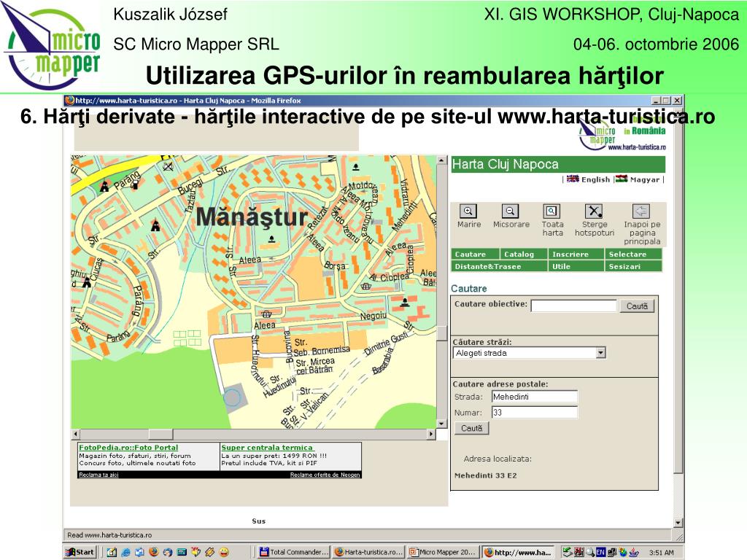The height and width of the screenshot is (560, 747).
Task: Click the smiley face quick launch icon
Action: 224,552
